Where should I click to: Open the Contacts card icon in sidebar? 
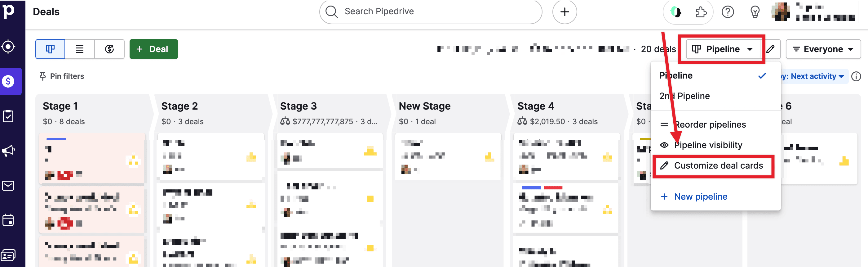click(8, 256)
